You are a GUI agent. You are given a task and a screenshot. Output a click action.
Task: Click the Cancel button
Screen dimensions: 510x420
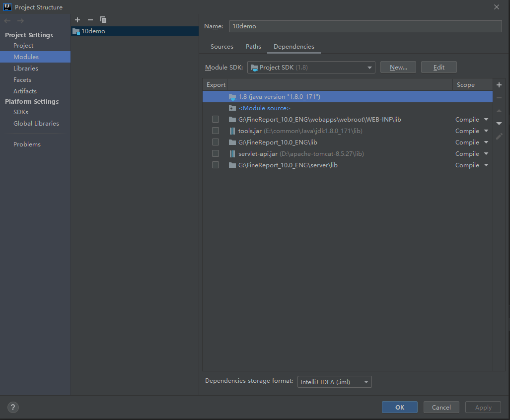(x=441, y=407)
